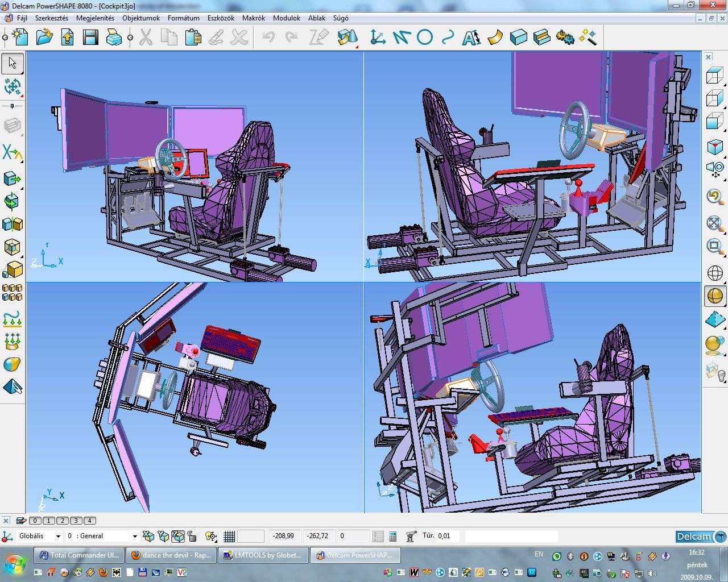
Task: Open the Makrók menu
Action: [253, 18]
